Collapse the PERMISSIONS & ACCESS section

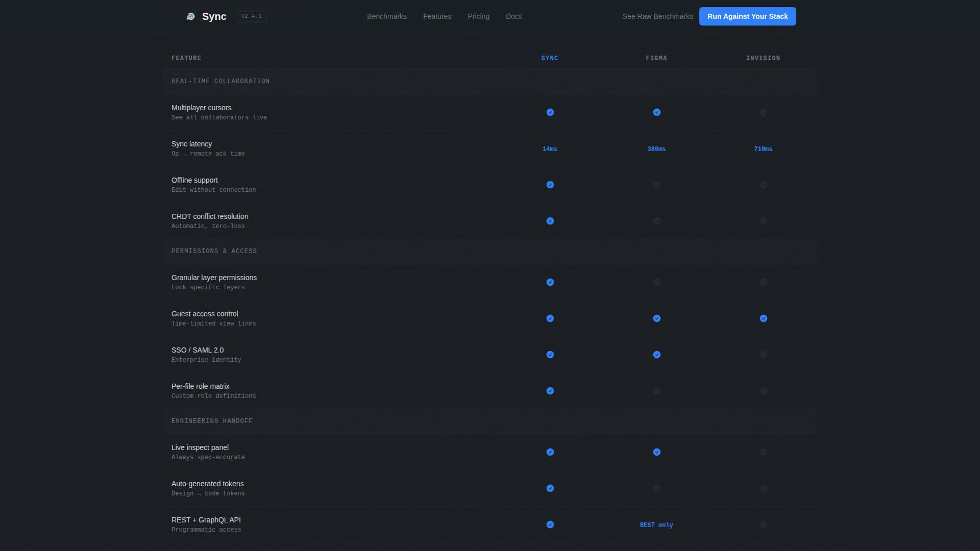pos(214,251)
